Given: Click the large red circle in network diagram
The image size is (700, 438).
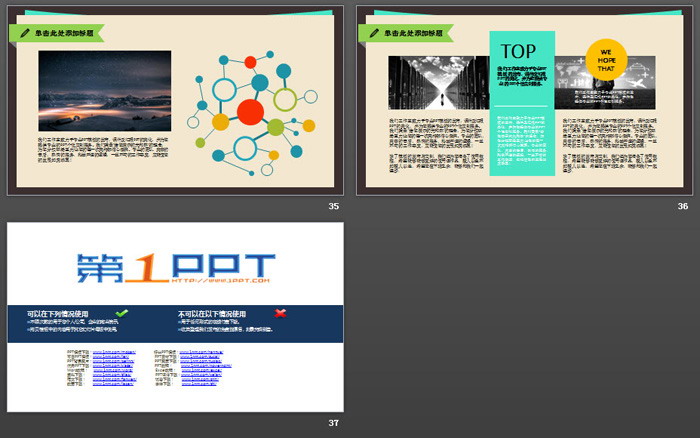Looking at the screenshot, I should (250, 110).
